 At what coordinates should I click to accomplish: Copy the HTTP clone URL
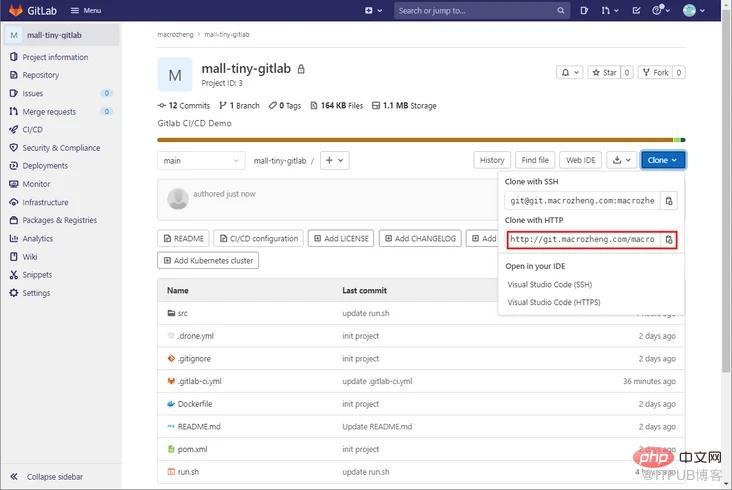pyautogui.click(x=669, y=239)
